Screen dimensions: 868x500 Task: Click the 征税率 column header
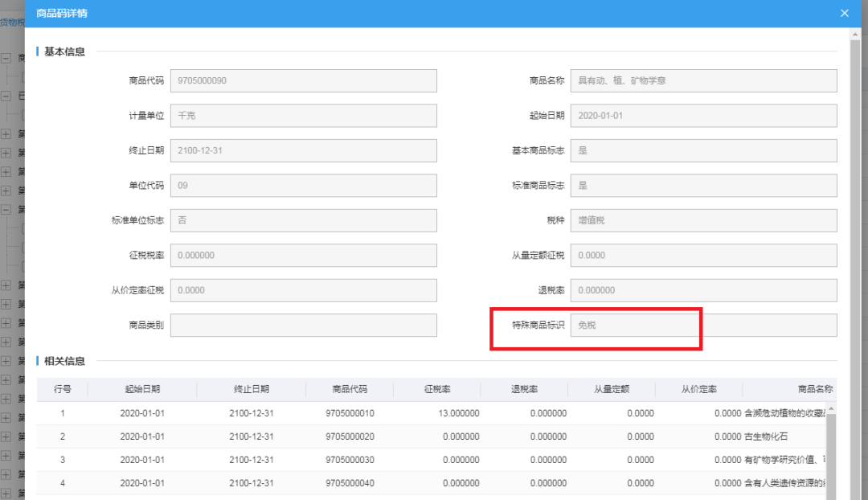coord(439,389)
